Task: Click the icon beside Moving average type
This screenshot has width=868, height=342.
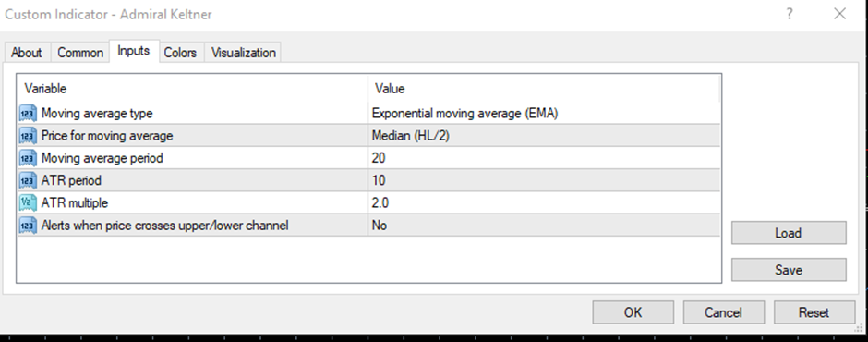Action: (x=28, y=114)
